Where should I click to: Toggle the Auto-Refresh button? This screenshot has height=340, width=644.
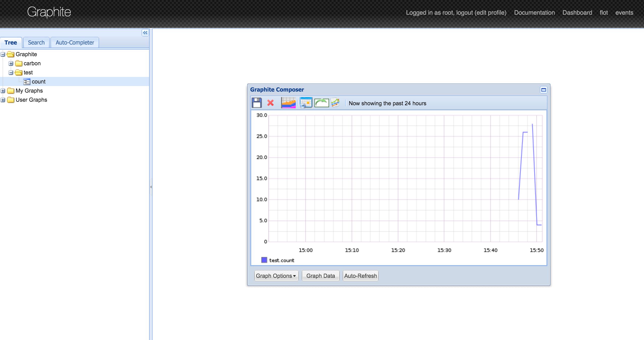[360, 276]
